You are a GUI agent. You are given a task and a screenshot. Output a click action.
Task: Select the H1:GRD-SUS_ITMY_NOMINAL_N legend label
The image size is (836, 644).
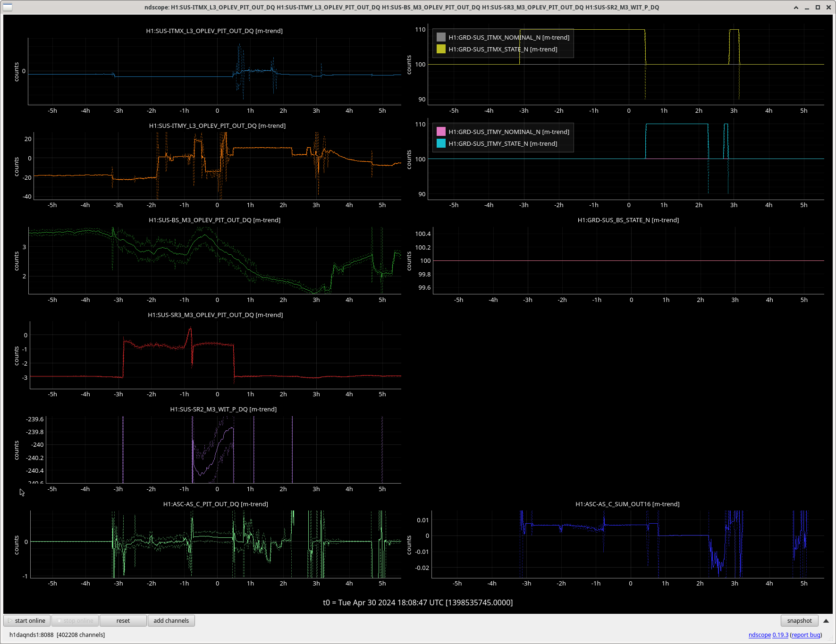[509, 132]
